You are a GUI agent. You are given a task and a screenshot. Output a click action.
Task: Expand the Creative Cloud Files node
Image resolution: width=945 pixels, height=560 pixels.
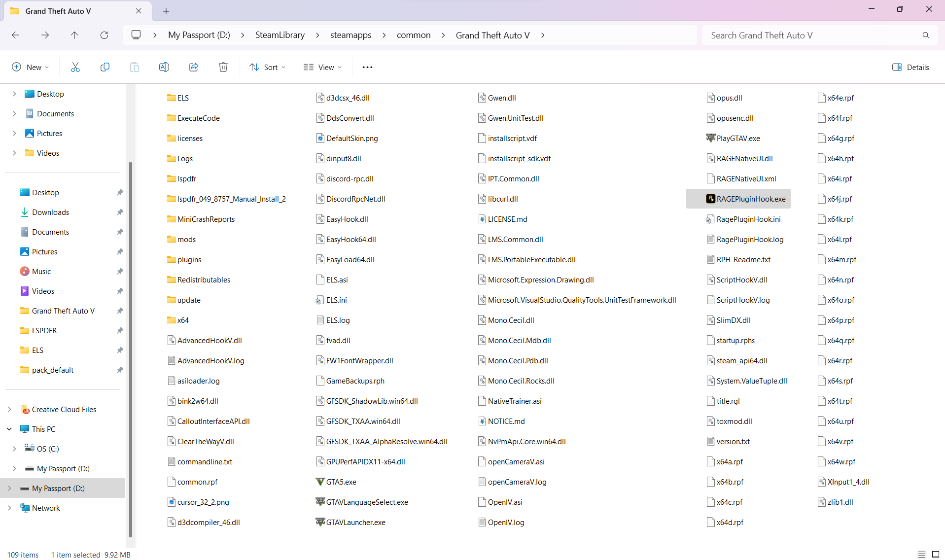point(9,409)
